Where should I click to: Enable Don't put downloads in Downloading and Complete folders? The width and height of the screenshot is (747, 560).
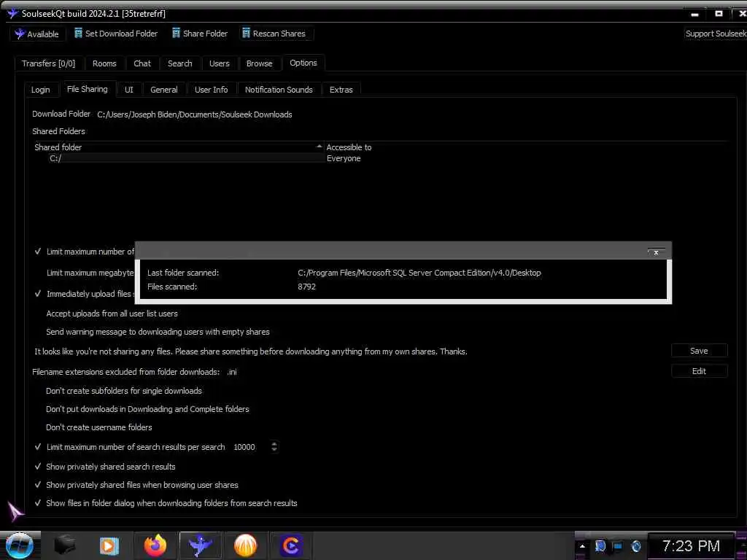point(147,409)
